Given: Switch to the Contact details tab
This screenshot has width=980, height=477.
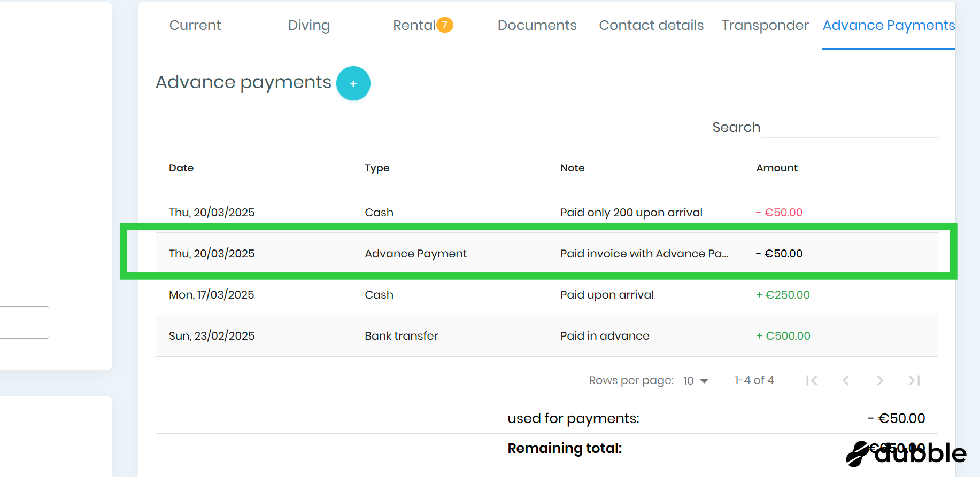Looking at the screenshot, I should pyautogui.click(x=651, y=25).
